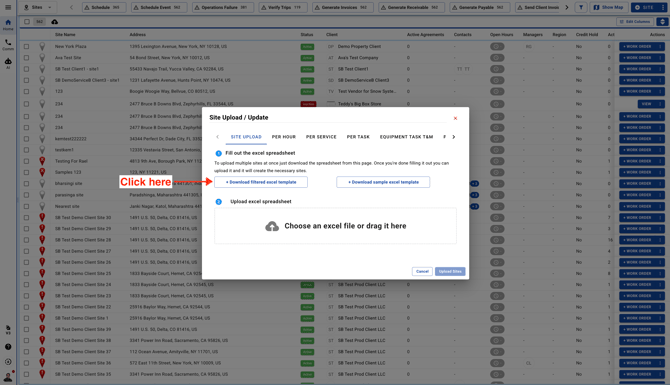Click the filter funnel icon

[x=581, y=7]
